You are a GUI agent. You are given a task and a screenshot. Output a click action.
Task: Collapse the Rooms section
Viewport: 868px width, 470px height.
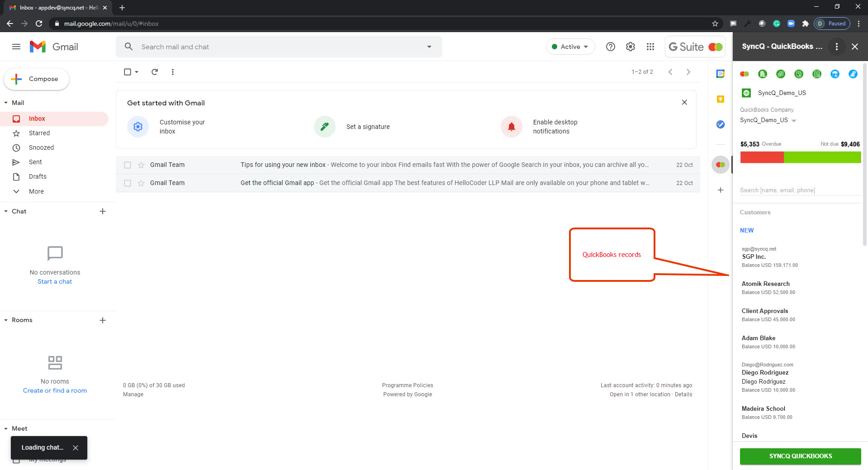[x=6, y=320]
